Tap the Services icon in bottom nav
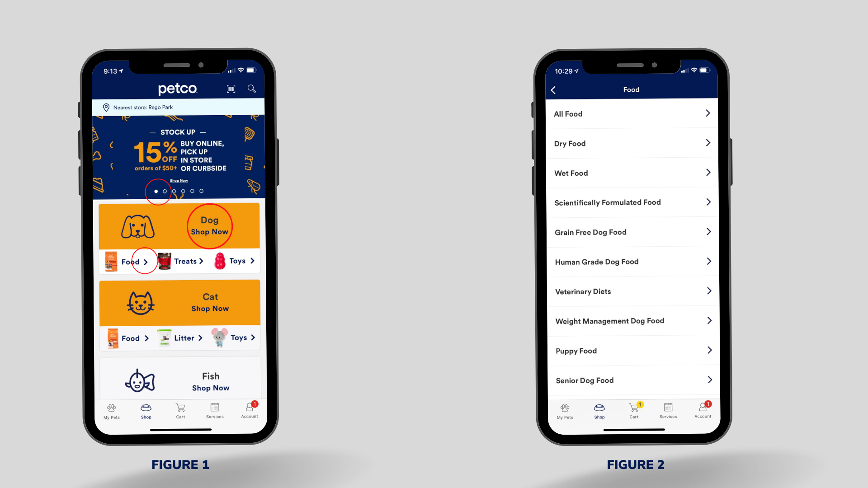The image size is (868, 488). tap(215, 411)
